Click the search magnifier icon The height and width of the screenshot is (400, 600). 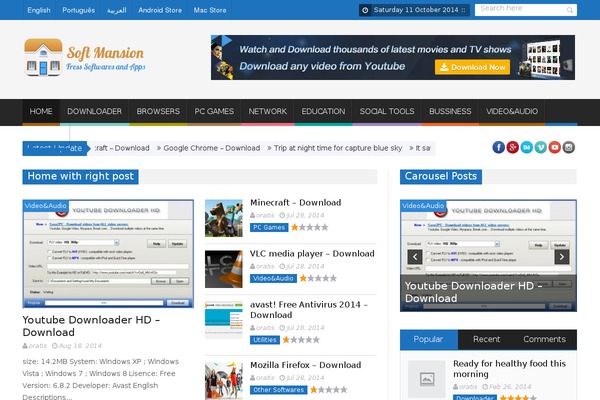(x=569, y=10)
